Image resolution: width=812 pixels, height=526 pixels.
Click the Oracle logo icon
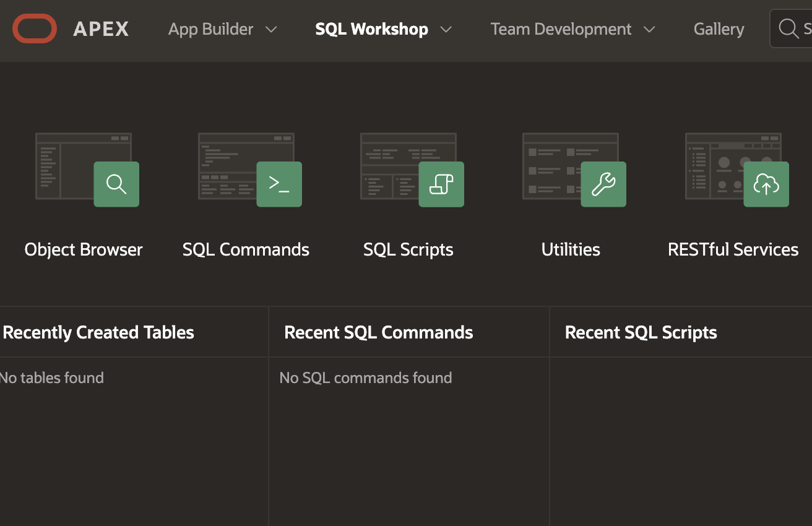(35, 29)
